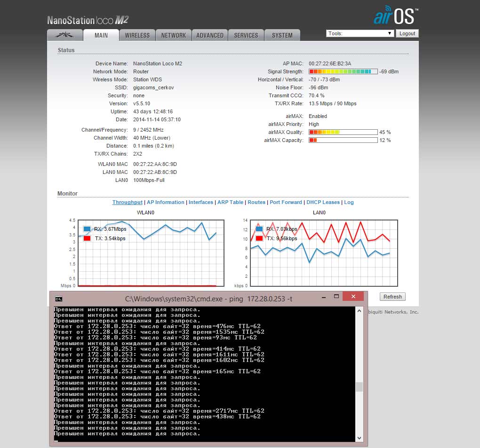The image size is (480, 448).
Task: Click WLAN0 MAC value 00:27:22:AA:8C:9D
Action: click(155, 164)
